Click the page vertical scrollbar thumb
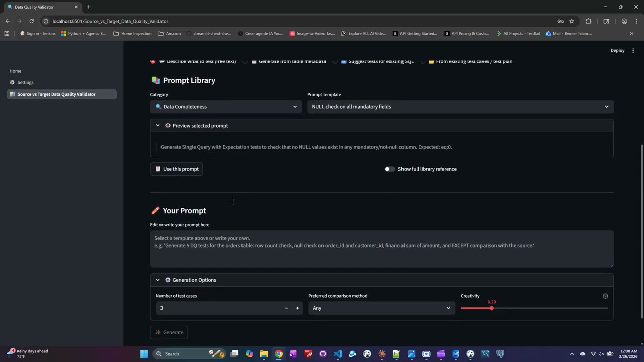 (641, 231)
